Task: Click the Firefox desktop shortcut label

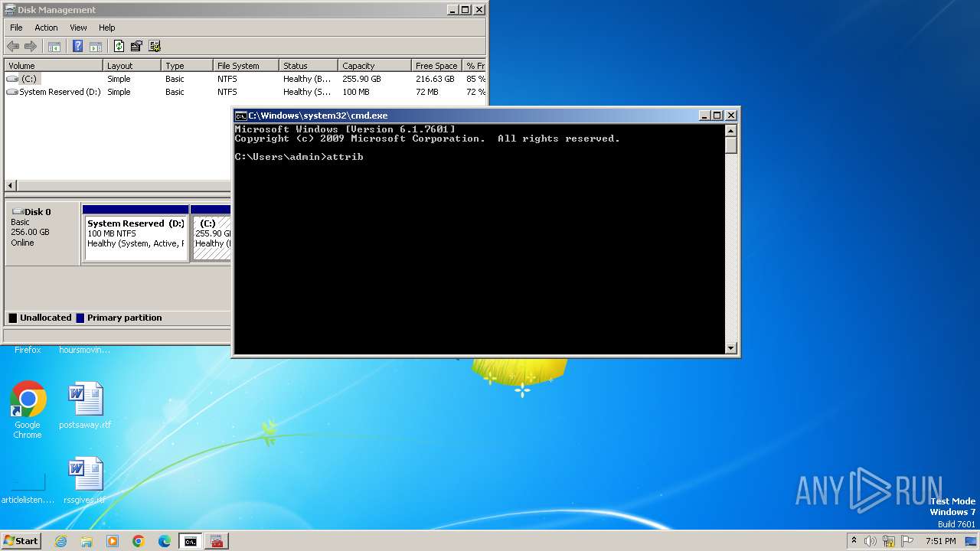Action: pos(28,350)
